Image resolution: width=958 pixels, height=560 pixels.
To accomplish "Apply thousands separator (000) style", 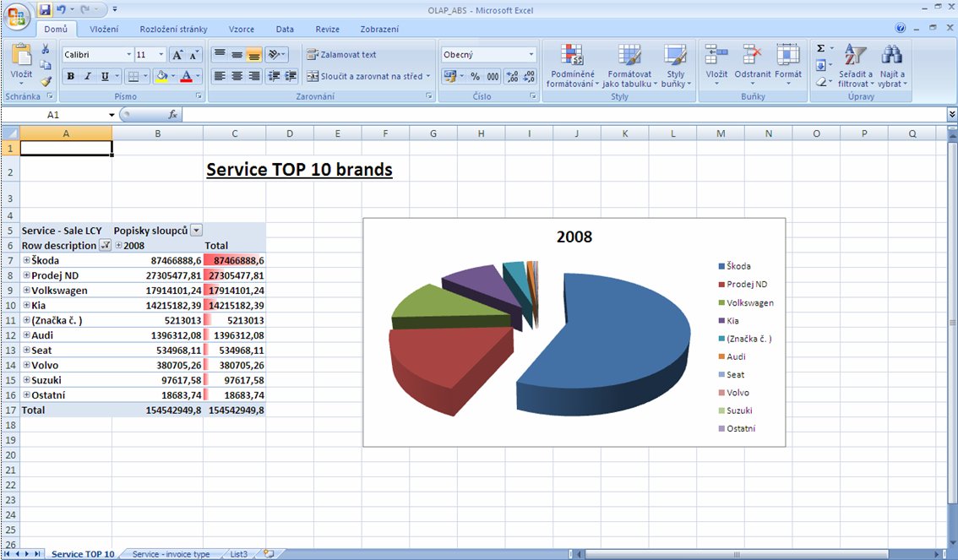I will coord(493,76).
